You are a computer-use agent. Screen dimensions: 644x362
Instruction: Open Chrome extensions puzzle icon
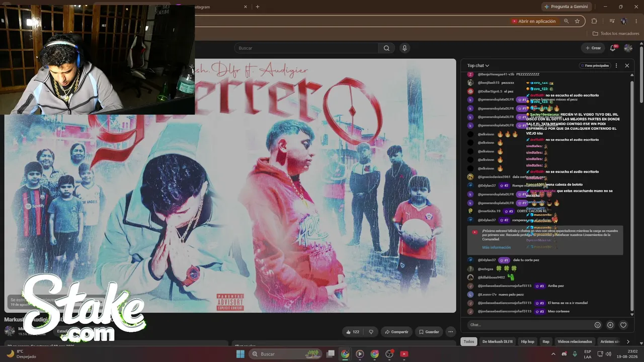point(594,21)
